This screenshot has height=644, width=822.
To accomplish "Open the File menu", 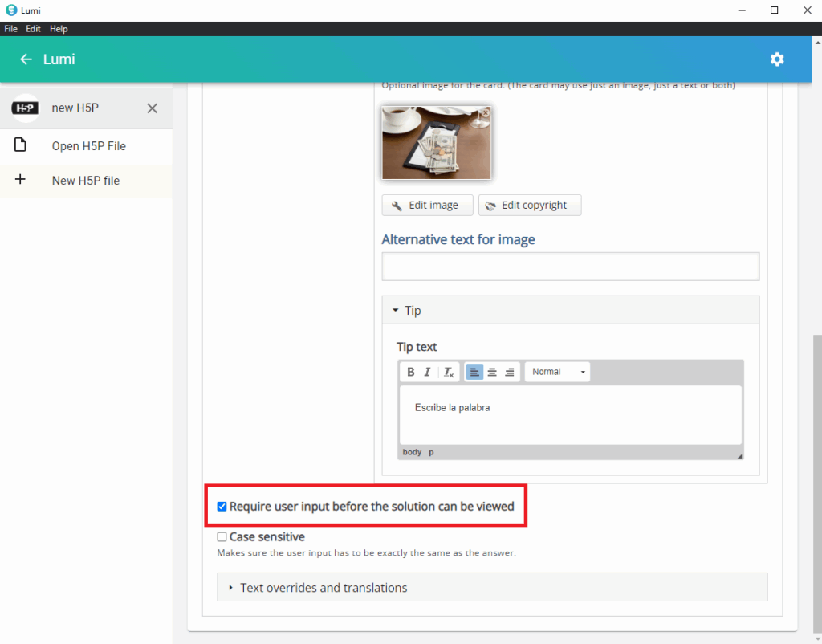I will pos(11,29).
